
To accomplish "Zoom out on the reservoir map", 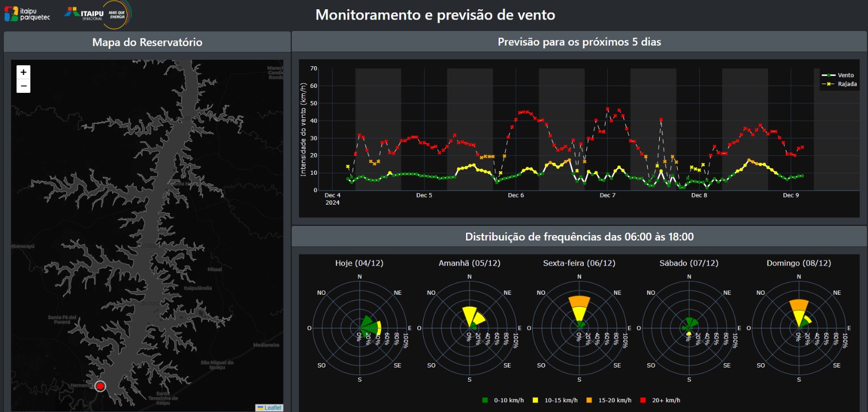I will (x=23, y=86).
